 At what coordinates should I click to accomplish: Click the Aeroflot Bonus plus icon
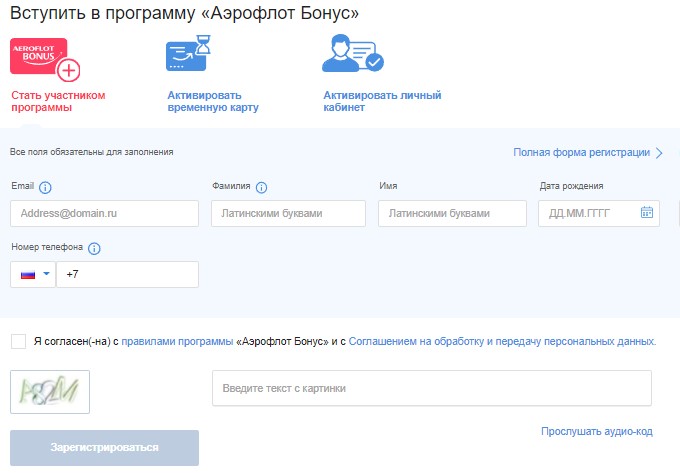point(44,59)
